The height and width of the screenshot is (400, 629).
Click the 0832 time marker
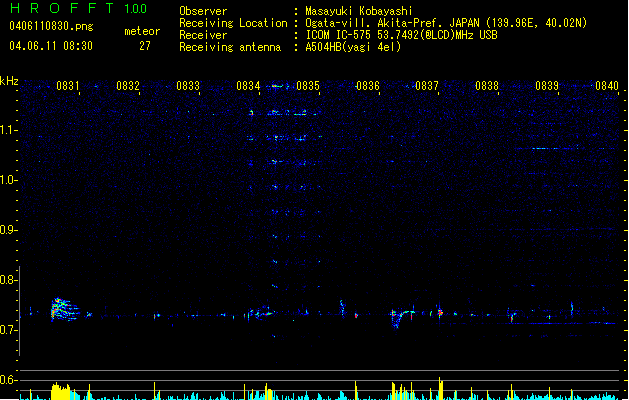point(128,86)
